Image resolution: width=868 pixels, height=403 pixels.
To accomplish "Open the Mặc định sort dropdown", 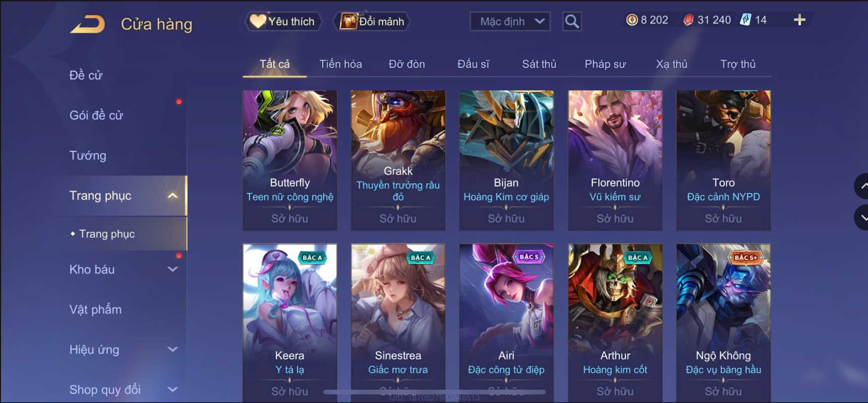I will [510, 22].
